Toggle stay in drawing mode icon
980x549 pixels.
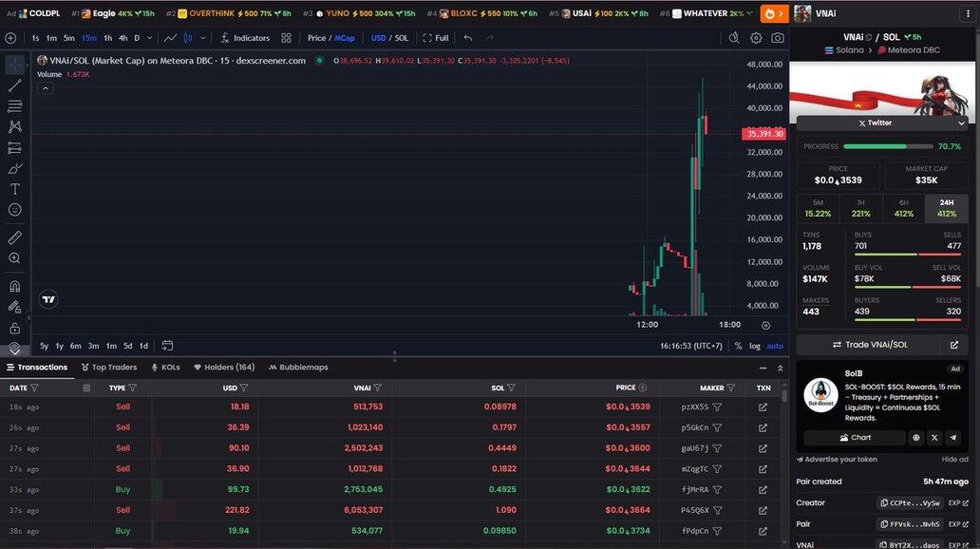click(15, 307)
